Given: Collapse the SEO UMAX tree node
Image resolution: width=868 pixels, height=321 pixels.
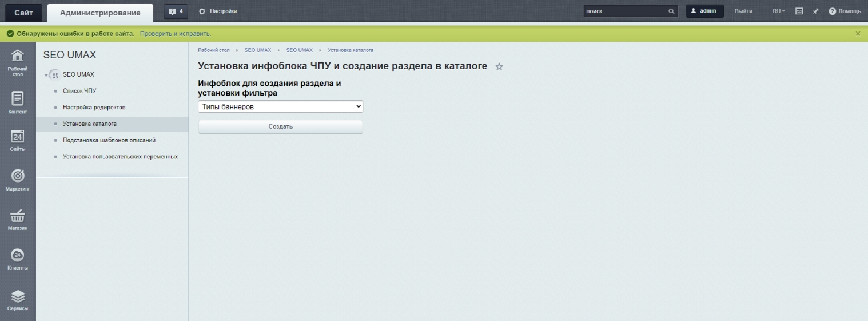Looking at the screenshot, I should click(46, 75).
